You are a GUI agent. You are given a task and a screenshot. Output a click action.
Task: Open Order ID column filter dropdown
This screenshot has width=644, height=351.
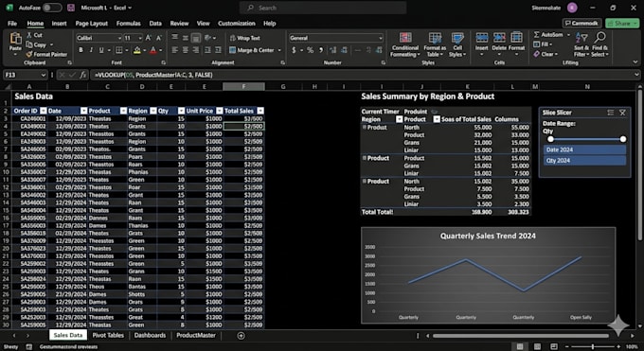point(44,111)
